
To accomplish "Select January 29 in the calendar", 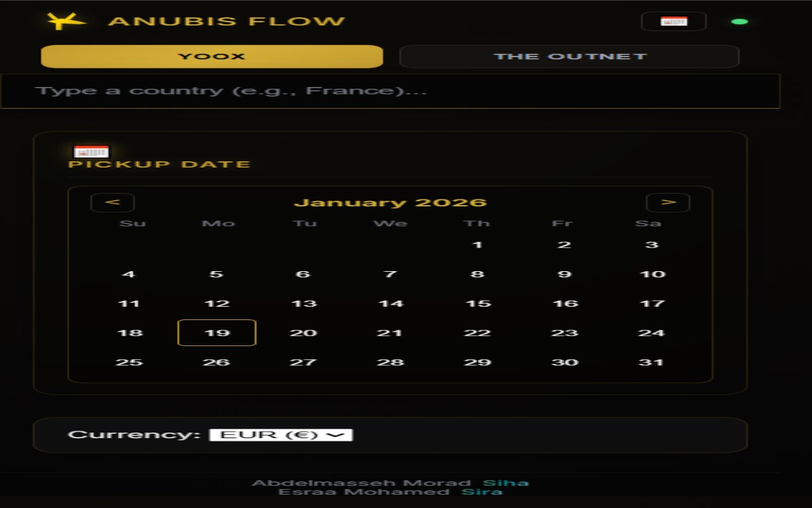I will point(477,362).
